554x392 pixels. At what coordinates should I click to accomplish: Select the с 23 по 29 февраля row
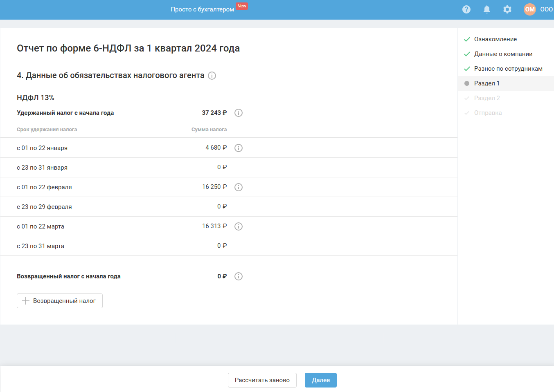point(229,207)
